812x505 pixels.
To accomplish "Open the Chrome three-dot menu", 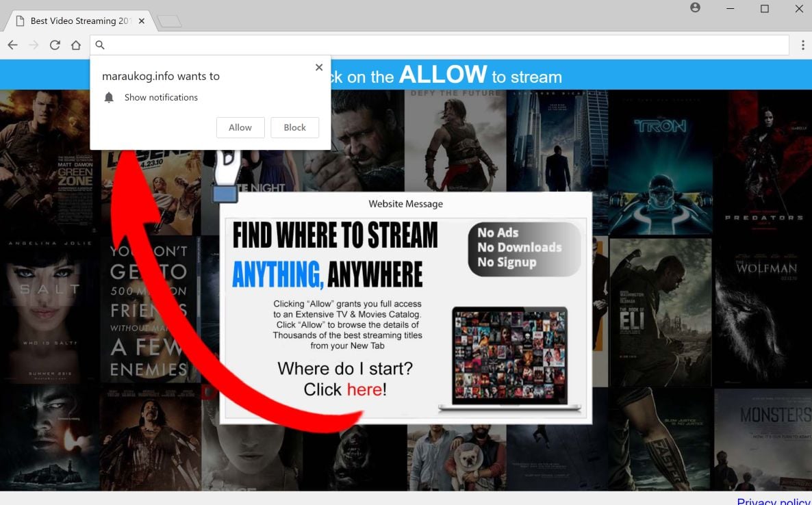I will (802, 45).
